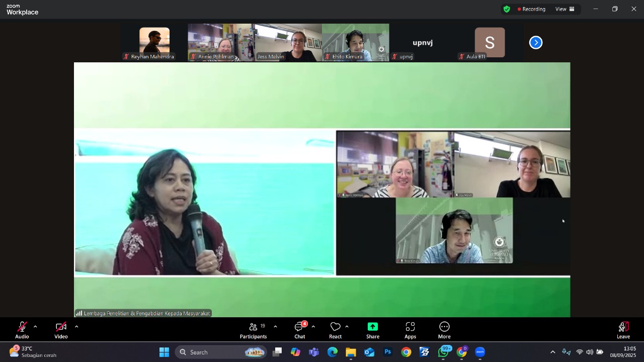
Task: Open the Apps panel
Action: (410, 330)
